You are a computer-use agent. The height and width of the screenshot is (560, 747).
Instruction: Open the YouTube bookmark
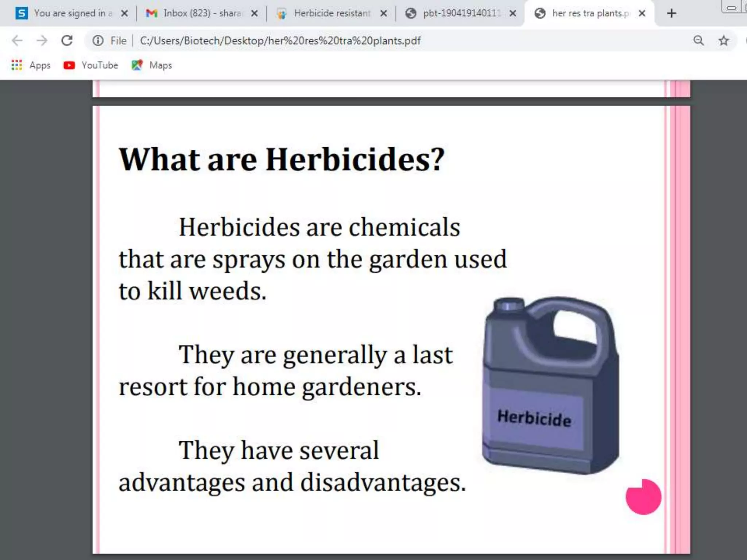[90, 65]
